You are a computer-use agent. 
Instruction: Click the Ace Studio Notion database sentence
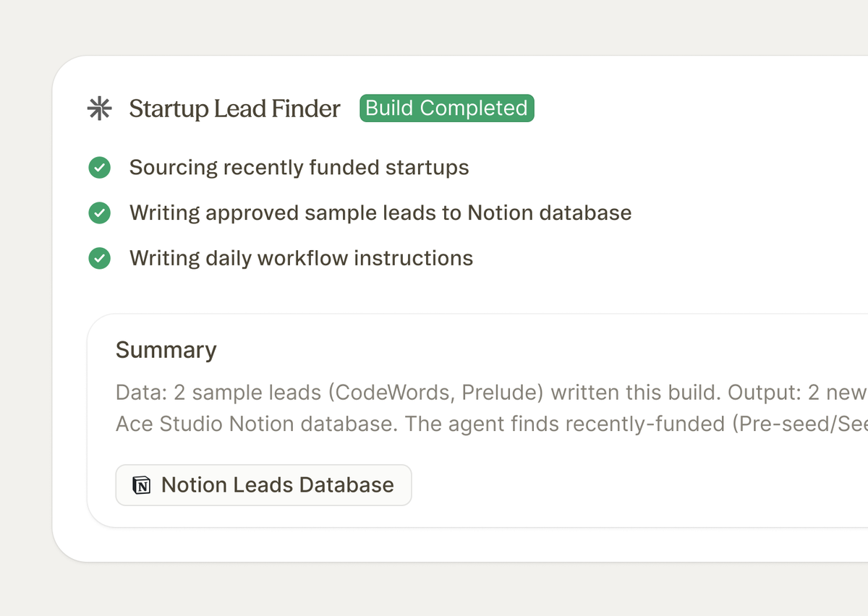(x=256, y=424)
